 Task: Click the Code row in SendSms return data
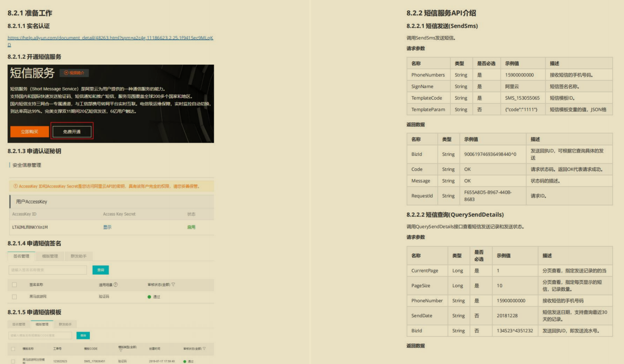pos(509,169)
